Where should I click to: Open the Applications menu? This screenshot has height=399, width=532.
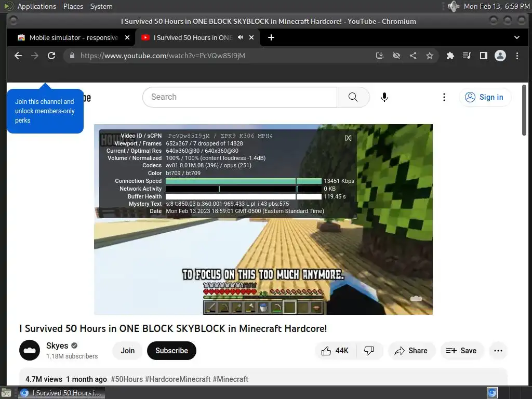[37, 6]
